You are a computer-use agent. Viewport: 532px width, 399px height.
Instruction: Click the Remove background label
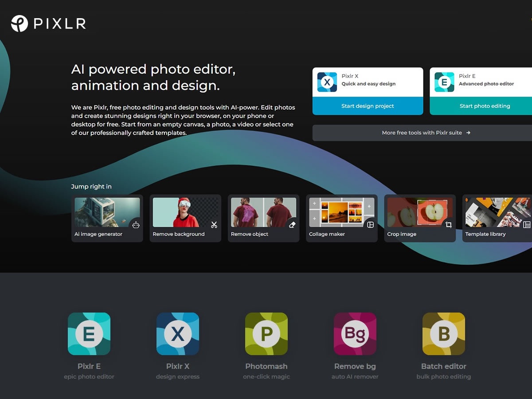coord(179,234)
